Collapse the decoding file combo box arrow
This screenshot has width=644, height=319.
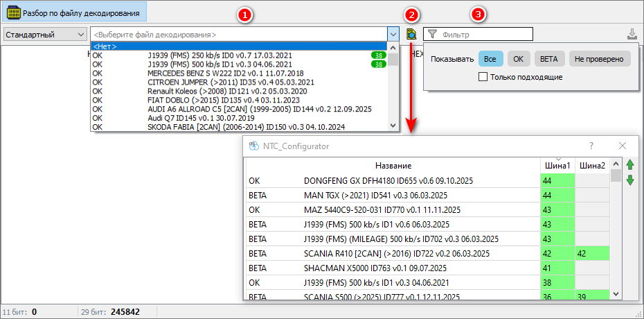393,34
